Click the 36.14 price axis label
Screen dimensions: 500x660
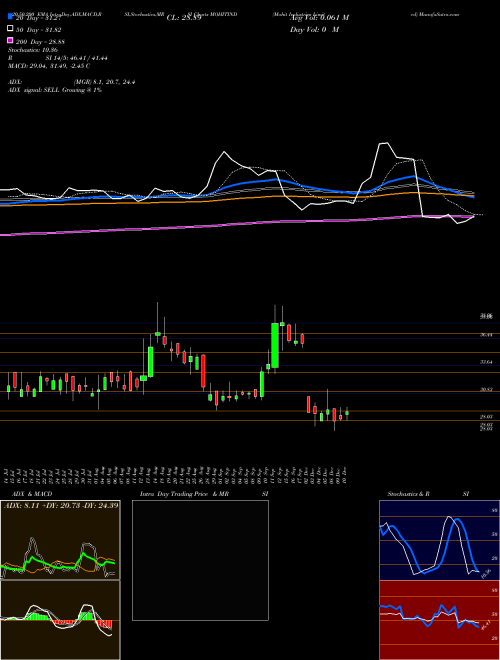pos(487,335)
